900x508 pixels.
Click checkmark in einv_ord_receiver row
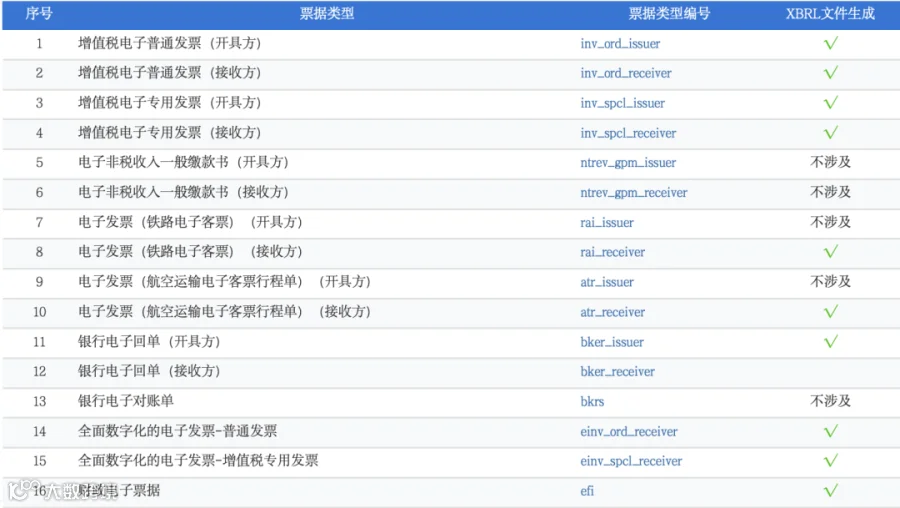click(831, 431)
